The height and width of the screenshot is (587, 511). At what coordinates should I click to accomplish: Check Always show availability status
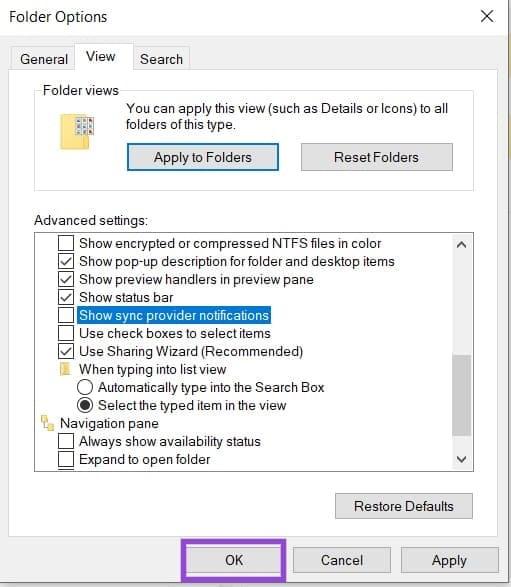coord(66,441)
